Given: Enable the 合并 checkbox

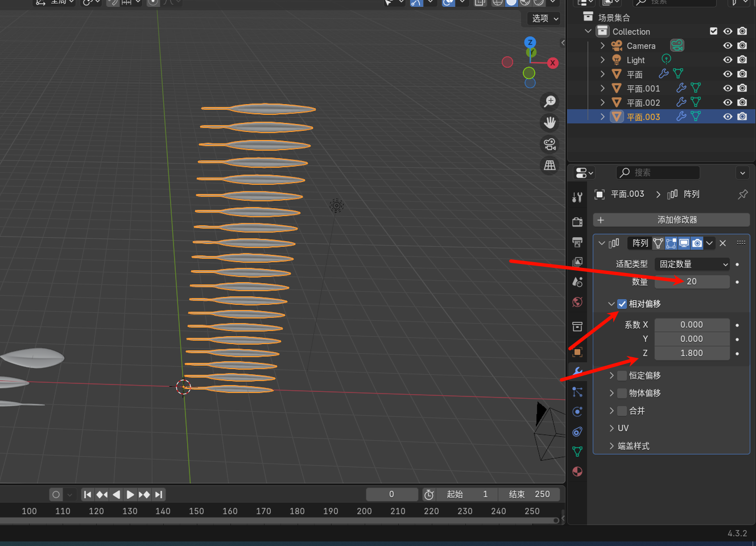Looking at the screenshot, I should click(622, 411).
